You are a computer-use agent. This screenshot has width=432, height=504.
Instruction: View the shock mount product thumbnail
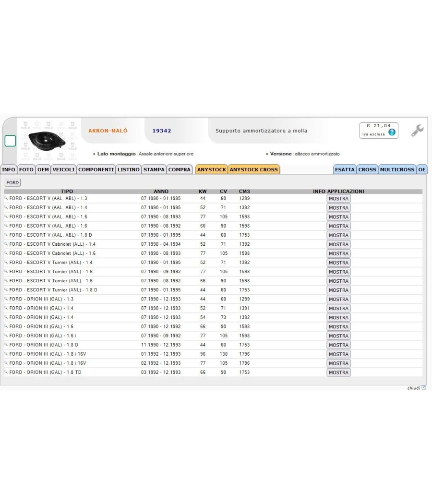[47, 141]
